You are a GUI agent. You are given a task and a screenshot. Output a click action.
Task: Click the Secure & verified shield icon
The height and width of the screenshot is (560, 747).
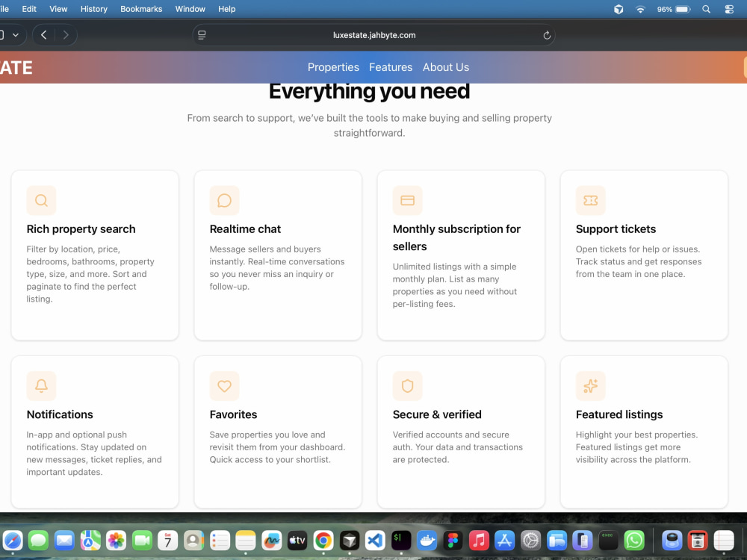[407, 386]
